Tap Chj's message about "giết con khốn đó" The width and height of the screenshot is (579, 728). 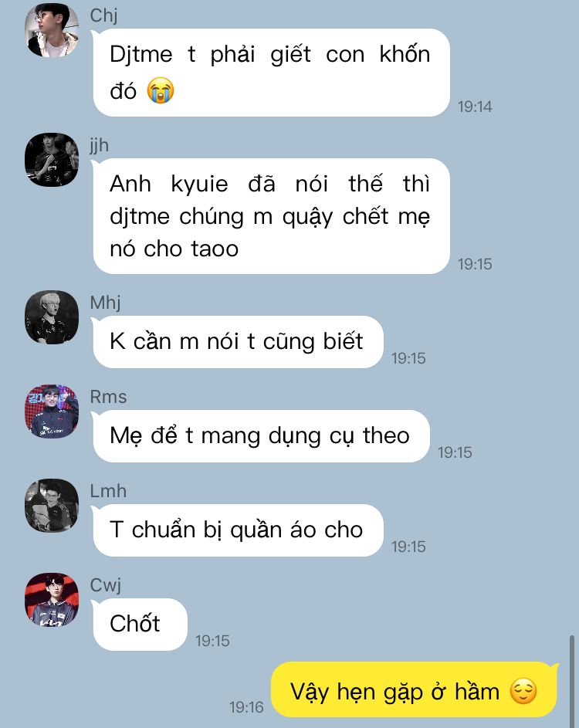click(x=271, y=73)
